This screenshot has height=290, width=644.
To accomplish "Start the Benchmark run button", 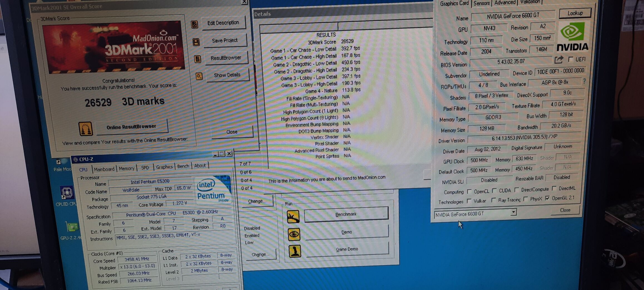I will [x=346, y=214].
